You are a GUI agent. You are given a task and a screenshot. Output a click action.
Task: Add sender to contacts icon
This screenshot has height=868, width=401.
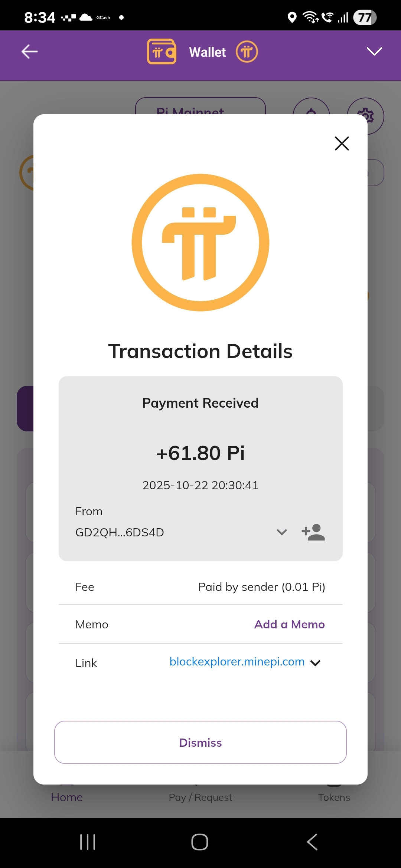tap(313, 532)
